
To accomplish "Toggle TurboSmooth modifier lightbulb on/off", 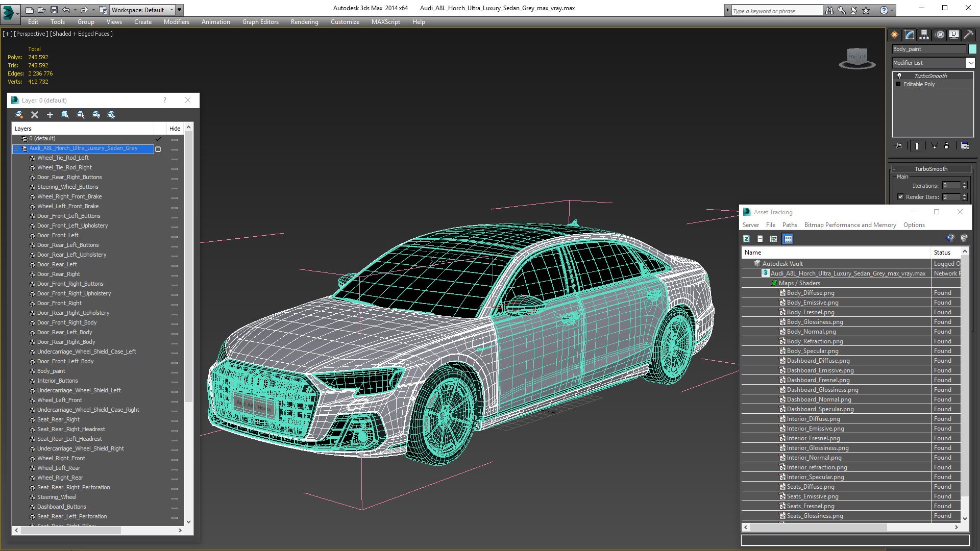I will tap(899, 76).
